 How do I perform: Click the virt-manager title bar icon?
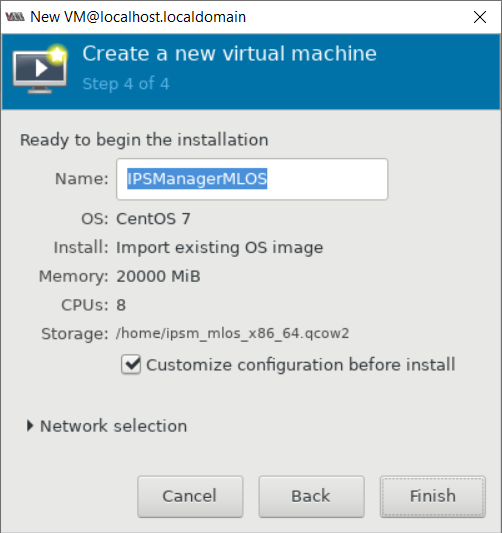pos(15,17)
